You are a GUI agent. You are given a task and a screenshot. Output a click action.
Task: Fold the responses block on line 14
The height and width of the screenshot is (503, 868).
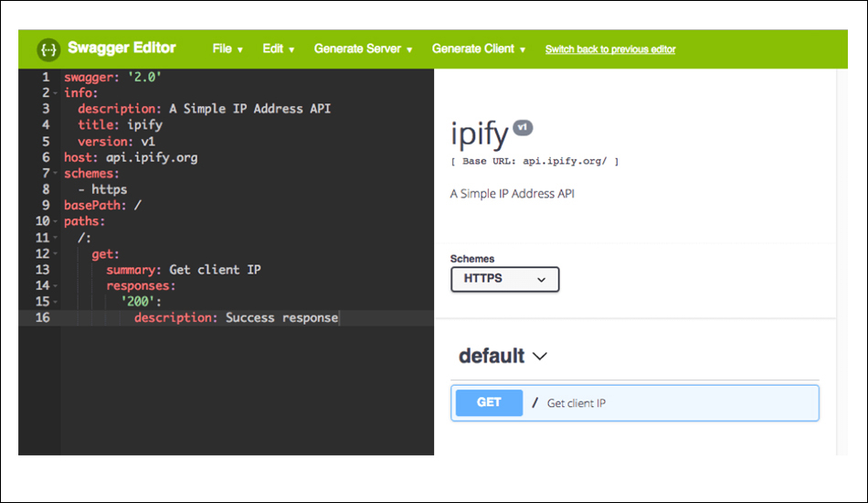(x=56, y=286)
